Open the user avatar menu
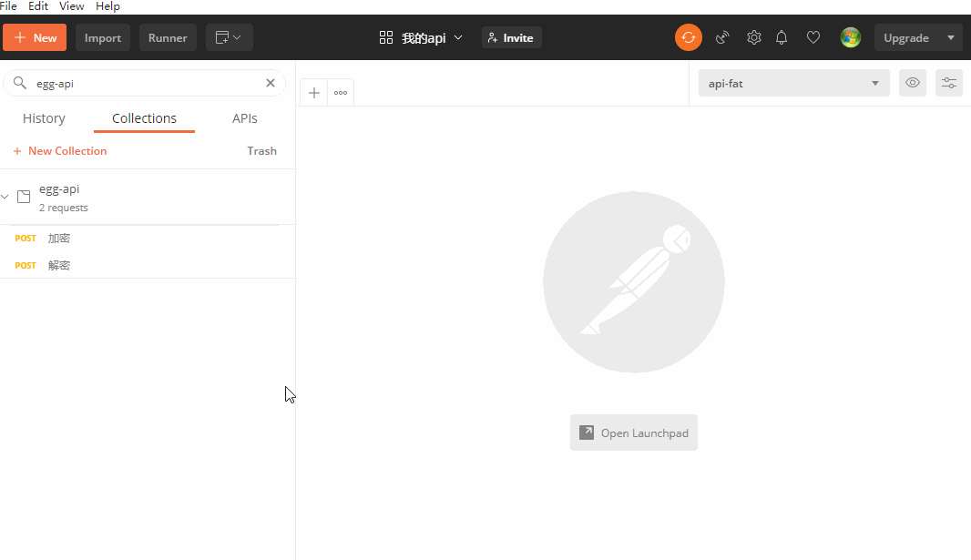The image size is (971, 560). [x=850, y=37]
